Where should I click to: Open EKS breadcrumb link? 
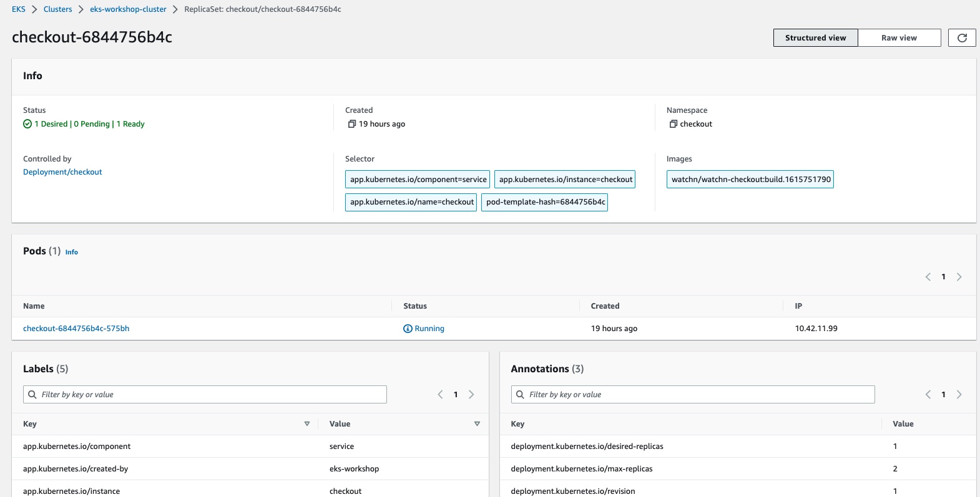[x=19, y=9]
